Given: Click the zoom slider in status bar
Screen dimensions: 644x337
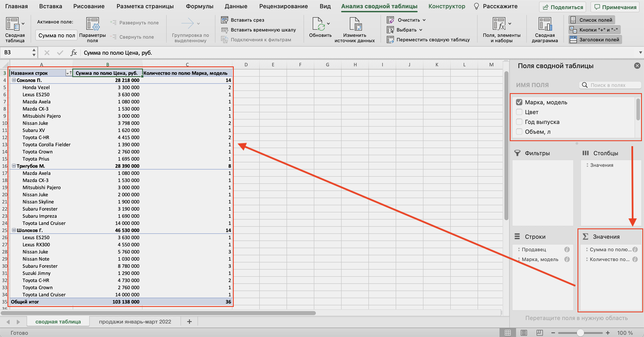Looking at the screenshot, I should click(580, 333).
